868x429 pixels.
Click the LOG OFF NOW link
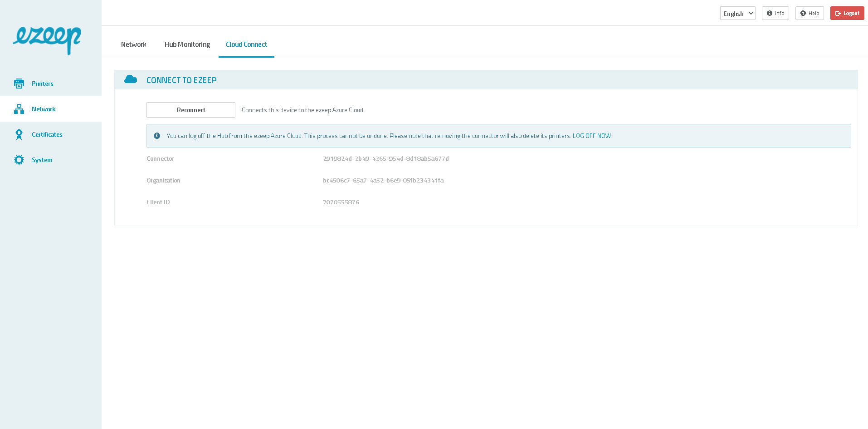point(592,136)
